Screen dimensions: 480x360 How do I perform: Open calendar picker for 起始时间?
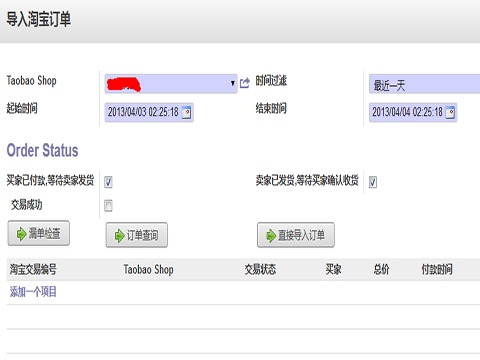[x=186, y=112]
